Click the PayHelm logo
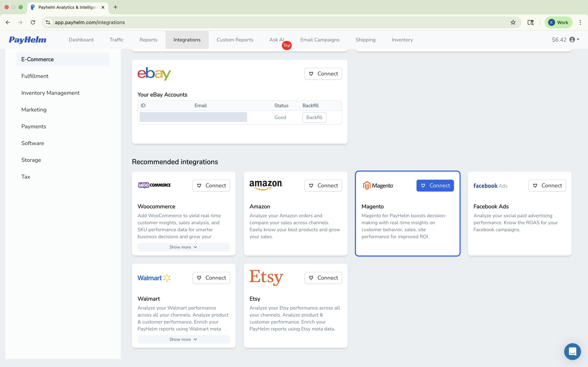The height and width of the screenshot is (367, 588). click(27, 40)
